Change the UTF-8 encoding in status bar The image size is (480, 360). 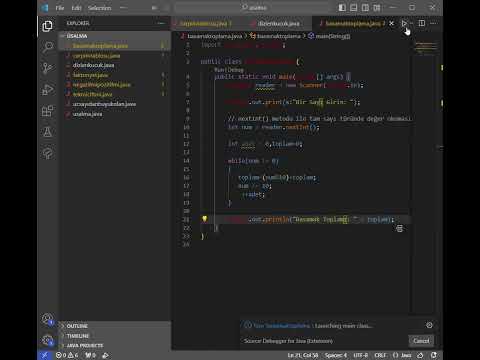pyautogui.click(x=360, y=355)
